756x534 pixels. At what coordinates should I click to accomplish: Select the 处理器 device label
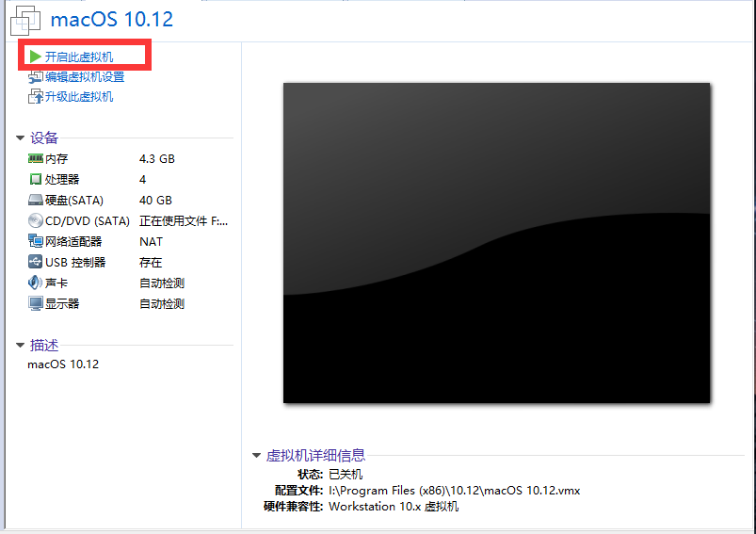click(x=62, y=180)
